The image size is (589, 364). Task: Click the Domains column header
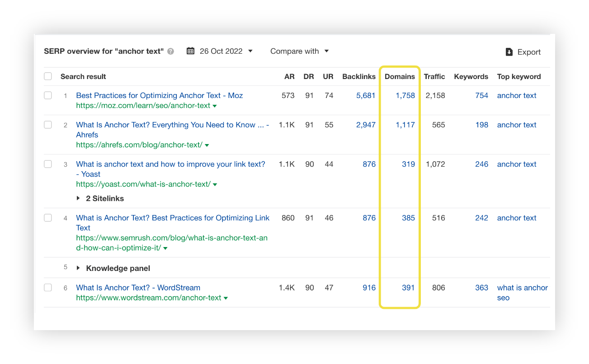coord(400,76)
